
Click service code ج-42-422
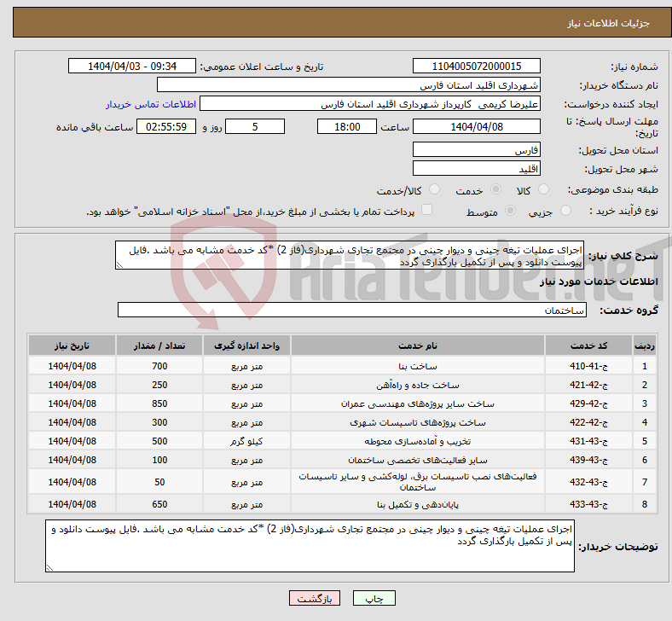pos(588,422)
